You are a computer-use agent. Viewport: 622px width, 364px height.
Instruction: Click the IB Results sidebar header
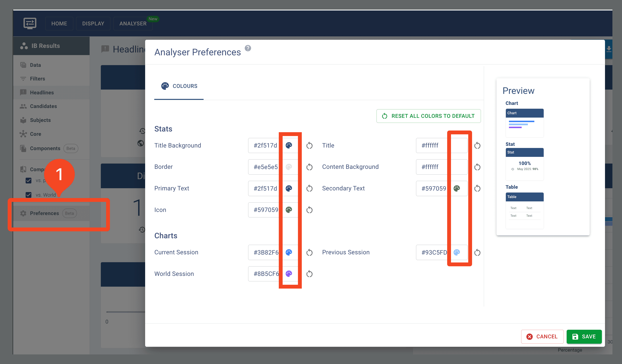51,46
